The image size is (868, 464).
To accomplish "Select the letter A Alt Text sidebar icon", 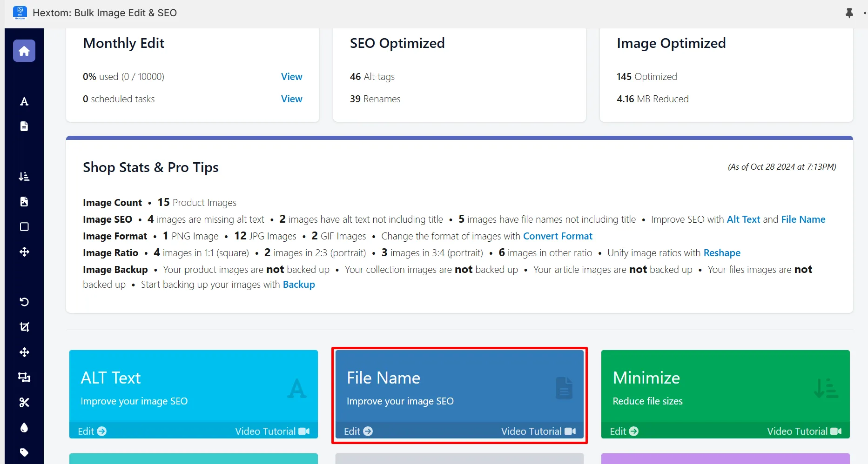I will coord(24,101).
